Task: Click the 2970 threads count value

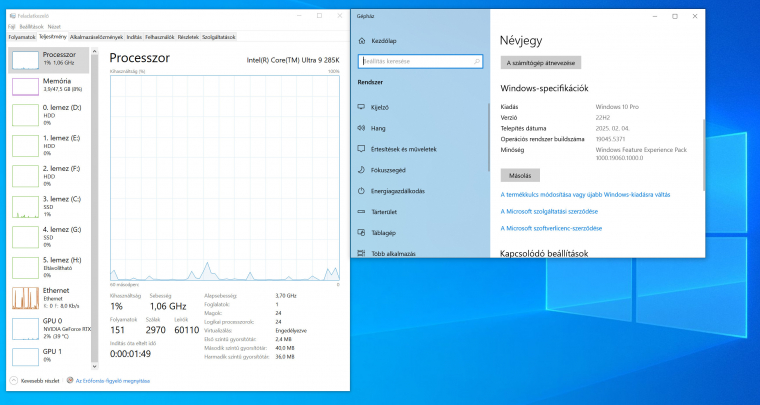Action: coord(156,330)
